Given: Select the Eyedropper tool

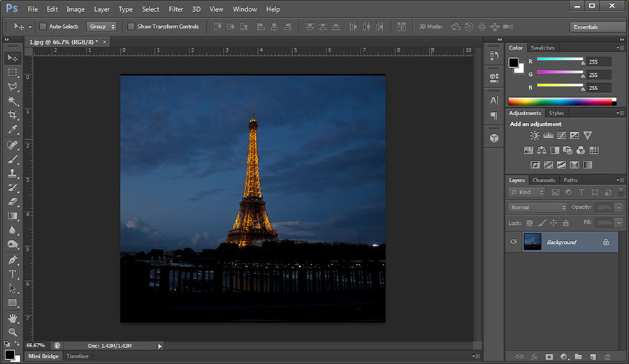Looking at the screenshot, I should (x=13, y=130).
